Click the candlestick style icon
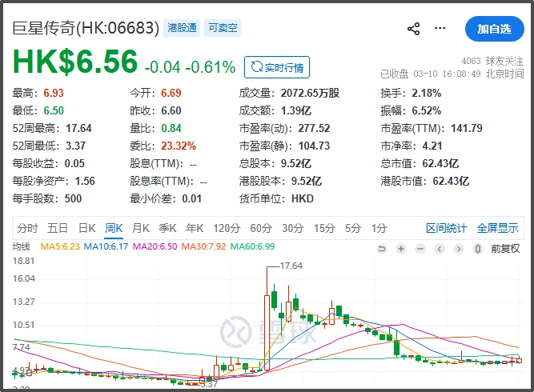This screenshot has height=392, width=534. click(x=478, y=249)
